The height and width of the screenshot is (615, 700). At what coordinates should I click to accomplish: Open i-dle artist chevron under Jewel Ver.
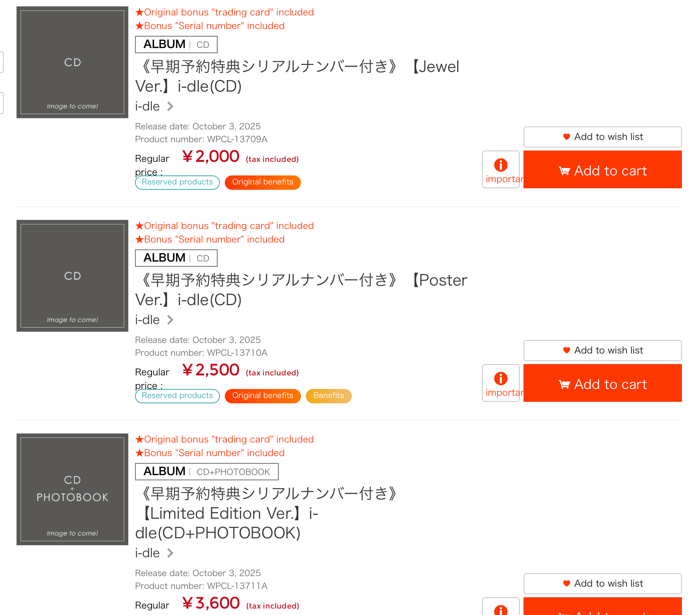point(170,106)
